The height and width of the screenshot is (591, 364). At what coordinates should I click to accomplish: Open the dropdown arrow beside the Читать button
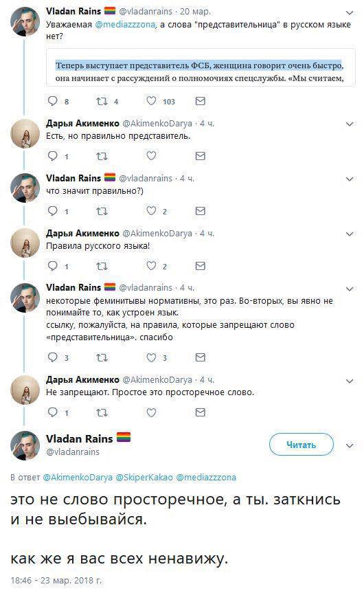pyautogui.click(x=350, y=445)
